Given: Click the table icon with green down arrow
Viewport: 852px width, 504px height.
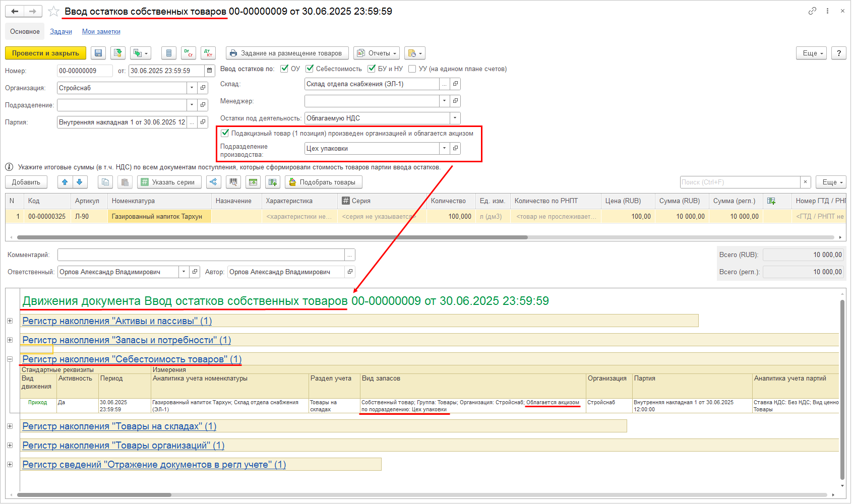Looking at the screenshot, I should [253, 182].
